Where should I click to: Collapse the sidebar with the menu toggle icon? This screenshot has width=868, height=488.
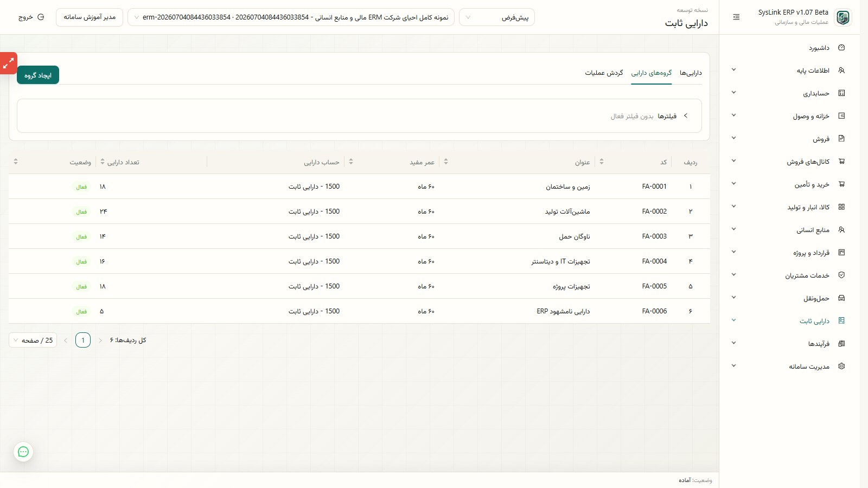736,17
